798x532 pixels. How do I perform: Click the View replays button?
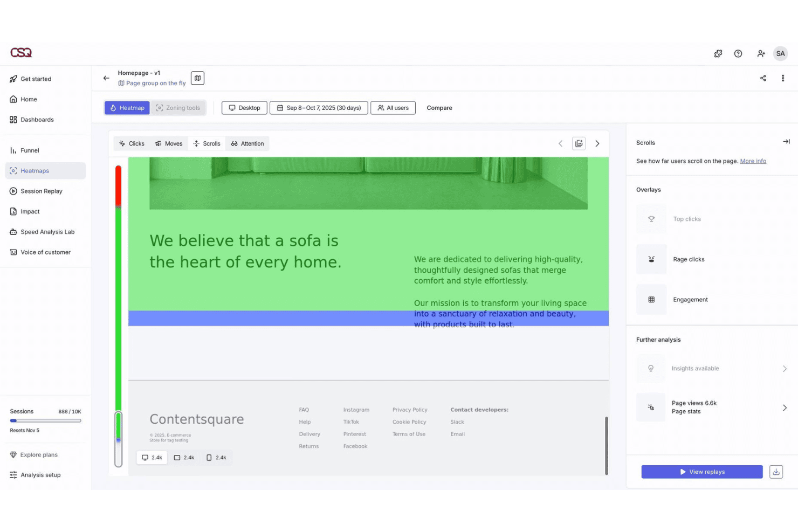click(x=702, y=472)
